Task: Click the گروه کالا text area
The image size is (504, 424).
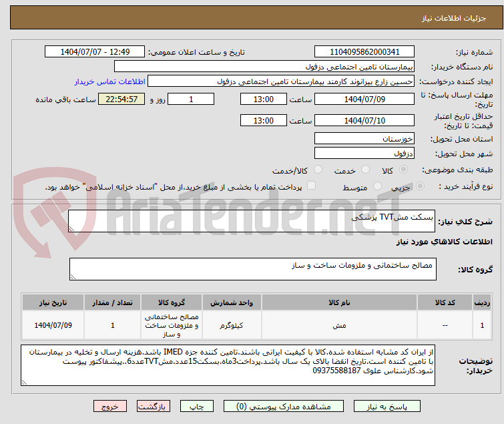Action: (252, 268)
